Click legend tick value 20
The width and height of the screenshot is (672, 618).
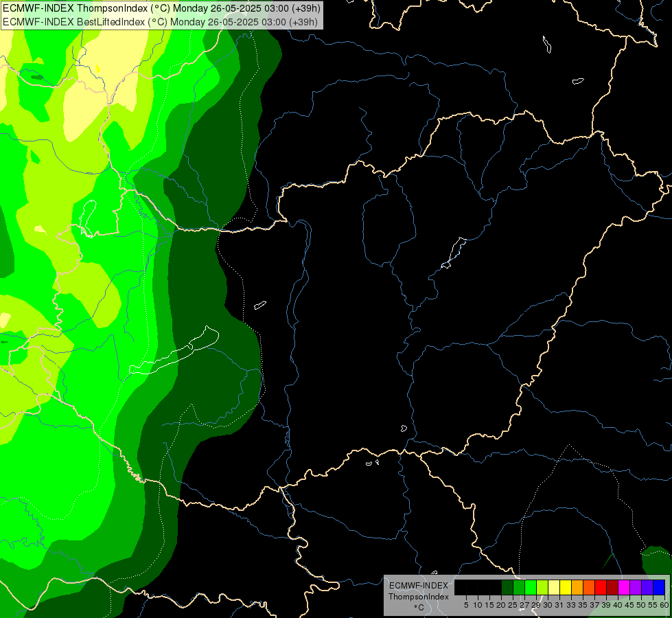tap(502, 605)
